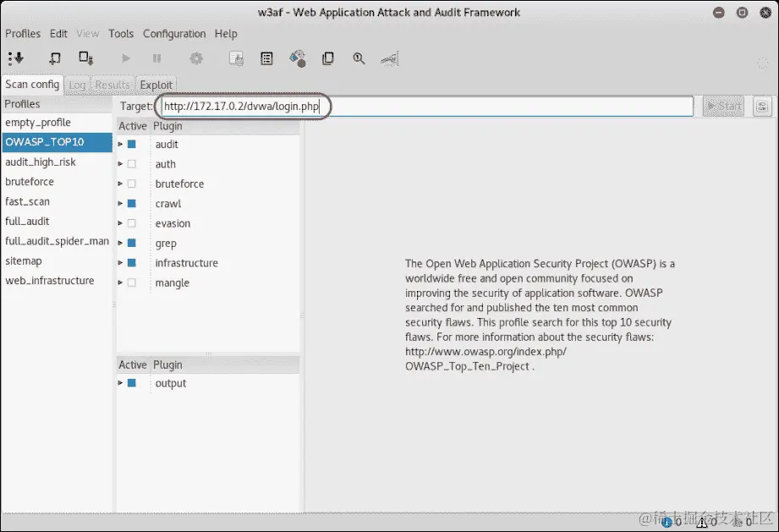This screenshot has width=779, height=532.
Task: Enable the evasion plugin checkbox
Action: tap(132, 223)
